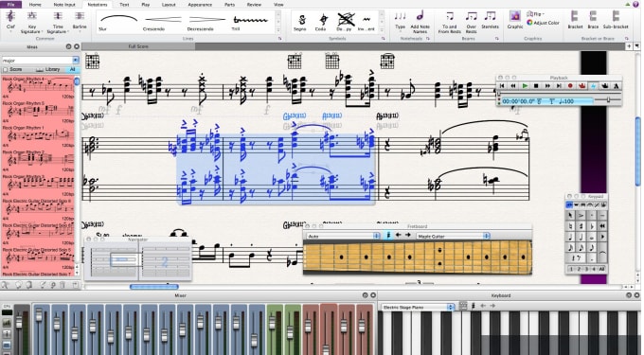644x355 pixels.
Task: Move playback line to start
Action: pos(502,86)
